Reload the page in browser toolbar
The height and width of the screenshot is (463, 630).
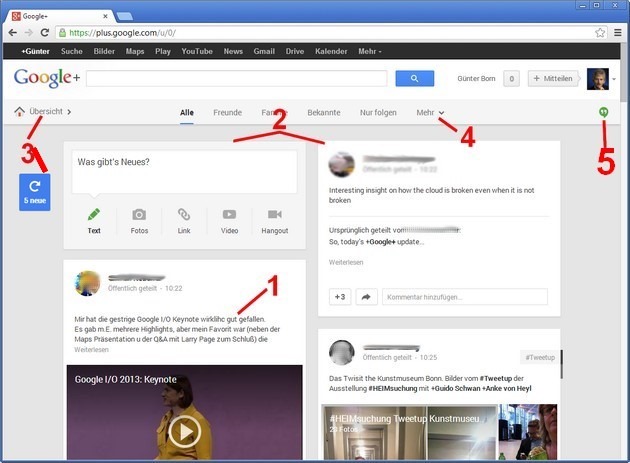tap(43, 33)
